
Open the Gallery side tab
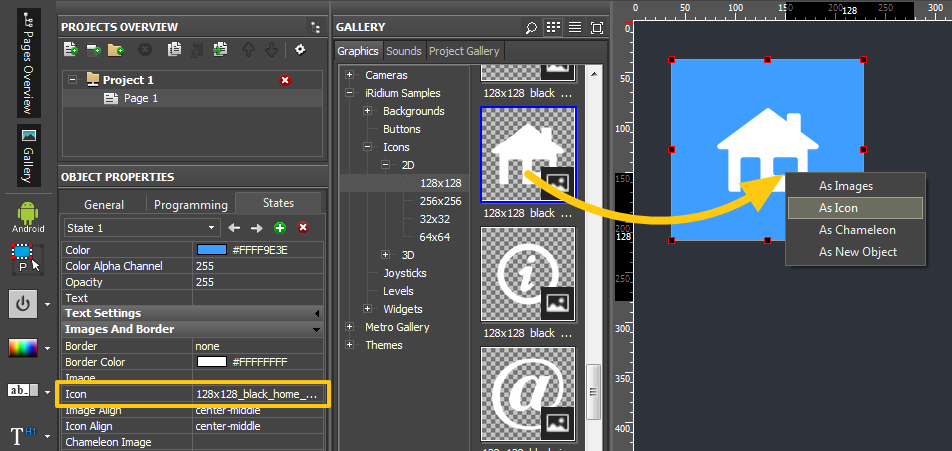pos(29,155)
